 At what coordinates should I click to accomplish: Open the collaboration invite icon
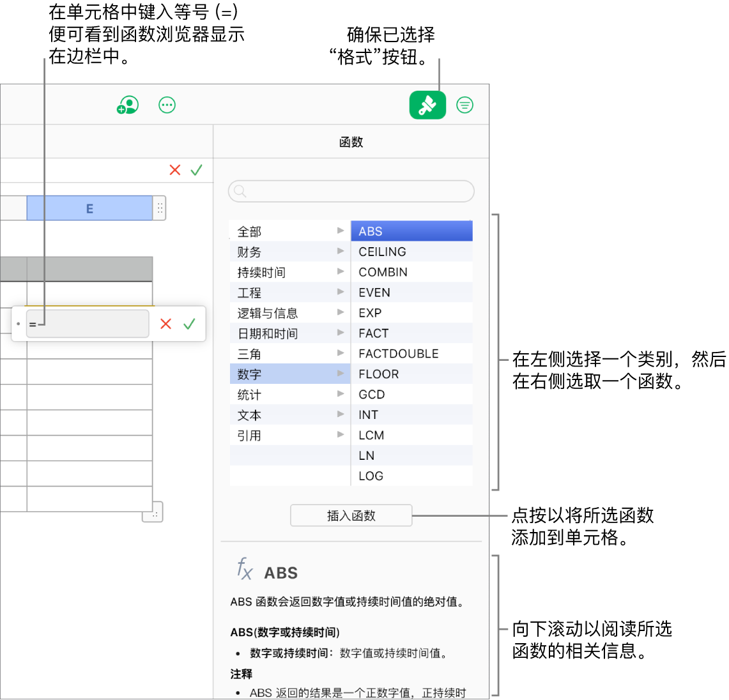pyautogui.click(x=127, y=105)
